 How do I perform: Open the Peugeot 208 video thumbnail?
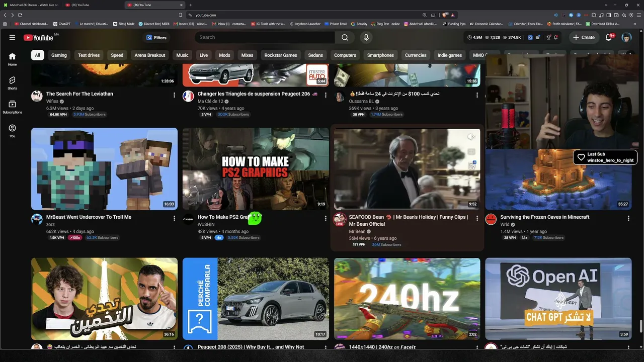(256, 299)
